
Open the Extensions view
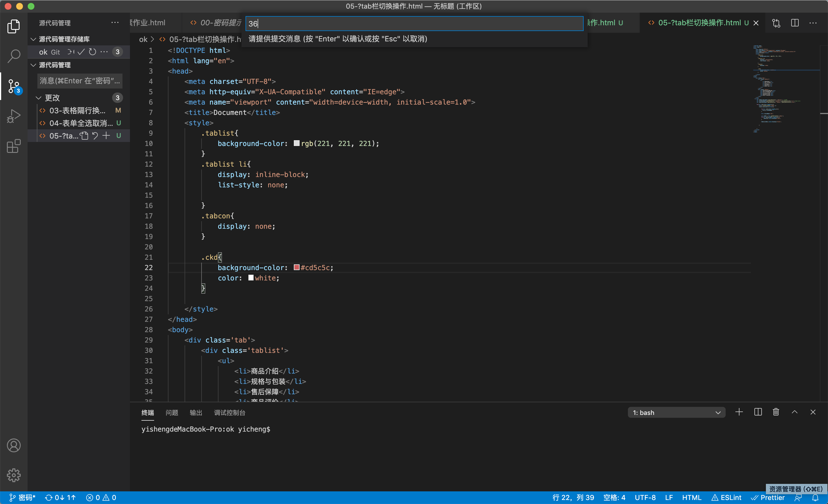click(14, 146)
